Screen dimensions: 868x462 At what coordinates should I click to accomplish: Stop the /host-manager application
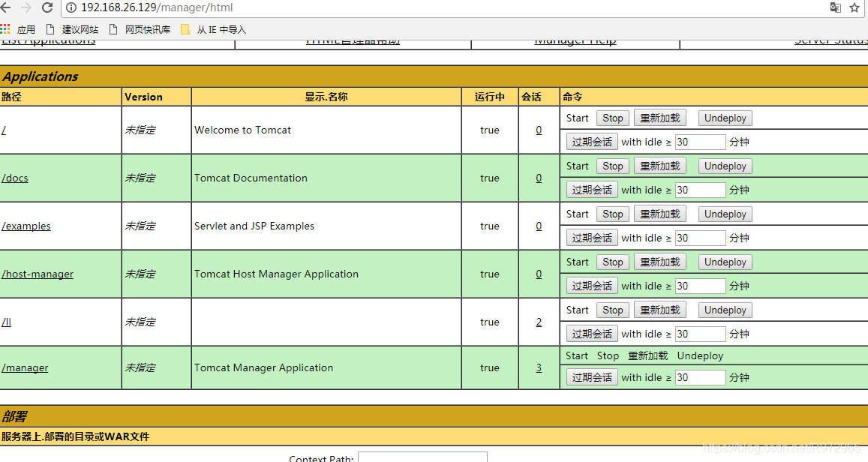coord(613,262)
